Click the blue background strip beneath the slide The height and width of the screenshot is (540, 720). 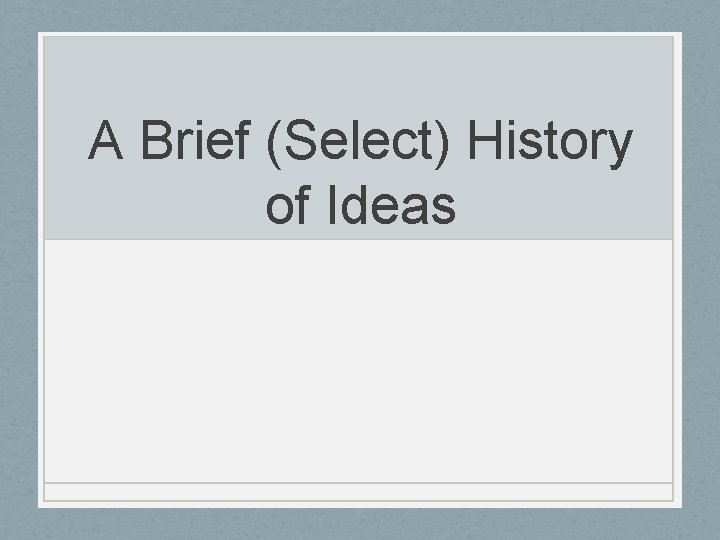point(360,524)
